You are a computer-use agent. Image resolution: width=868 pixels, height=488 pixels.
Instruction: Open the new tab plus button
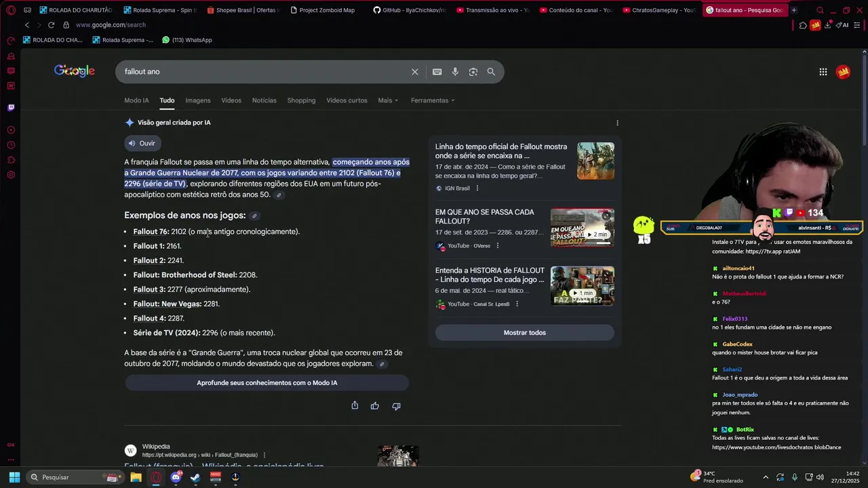pyautogui.click(x=794, y=10)
